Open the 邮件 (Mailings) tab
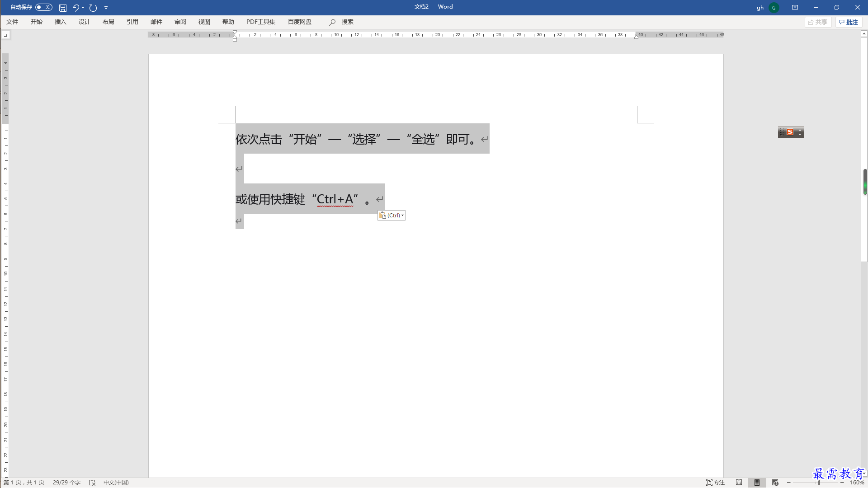The width and height of the screenshot is (868, 488). coord(156,22)
